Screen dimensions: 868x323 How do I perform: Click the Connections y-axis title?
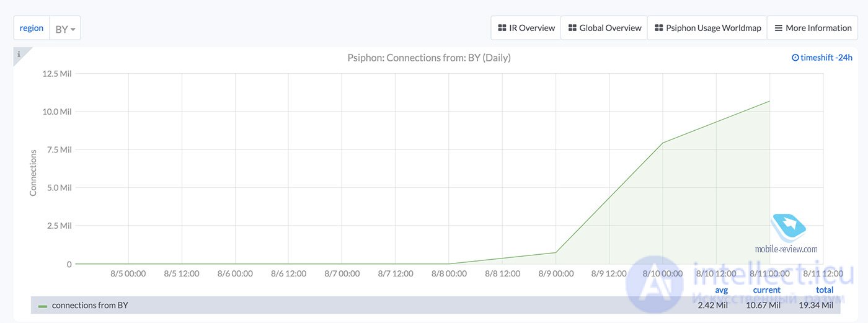33,173
